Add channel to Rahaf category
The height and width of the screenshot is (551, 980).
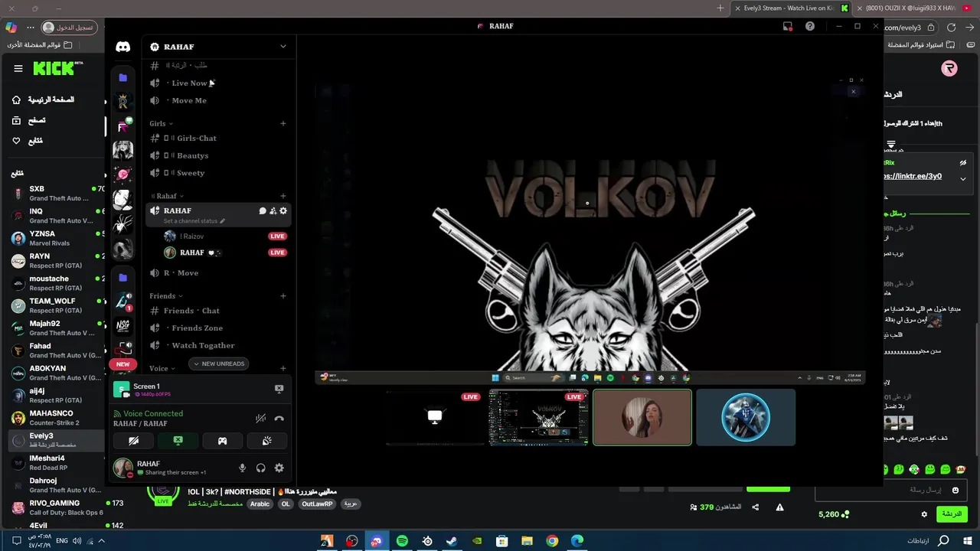[283, 196]
